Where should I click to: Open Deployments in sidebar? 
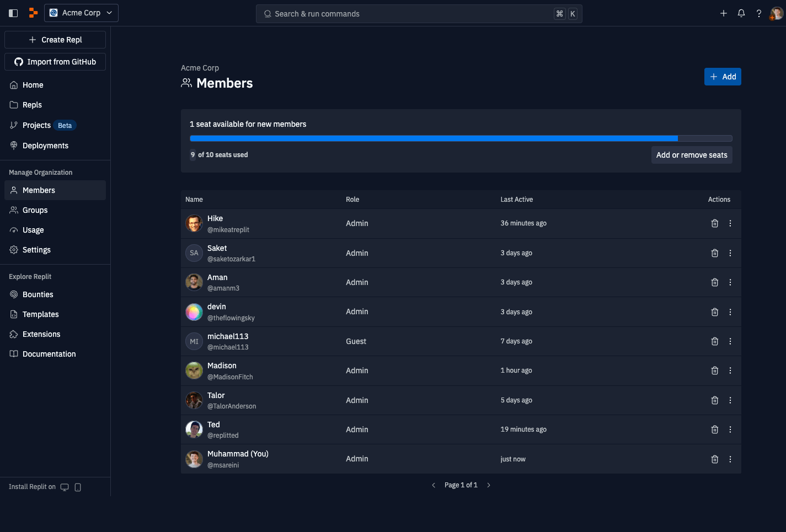(55, 146)
